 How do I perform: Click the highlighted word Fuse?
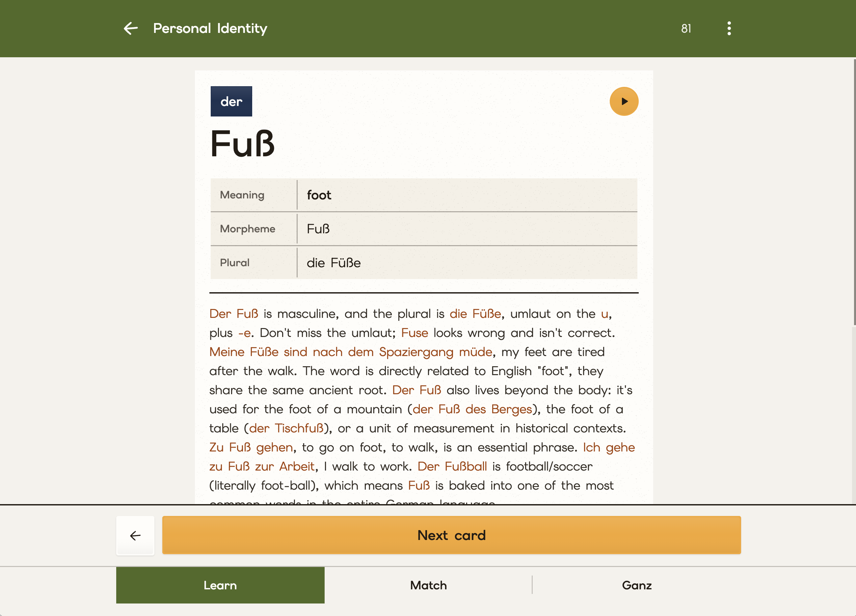415,333
